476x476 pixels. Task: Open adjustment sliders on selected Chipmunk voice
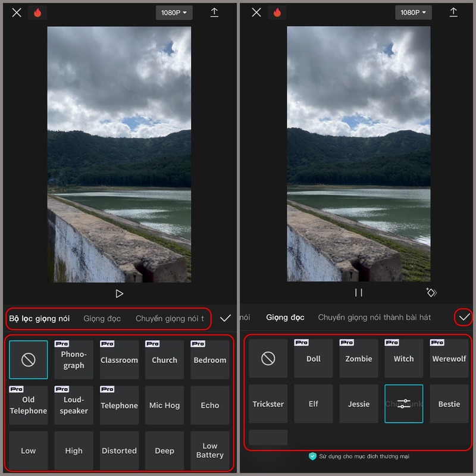pyautogui.click(x=403, y=404)
